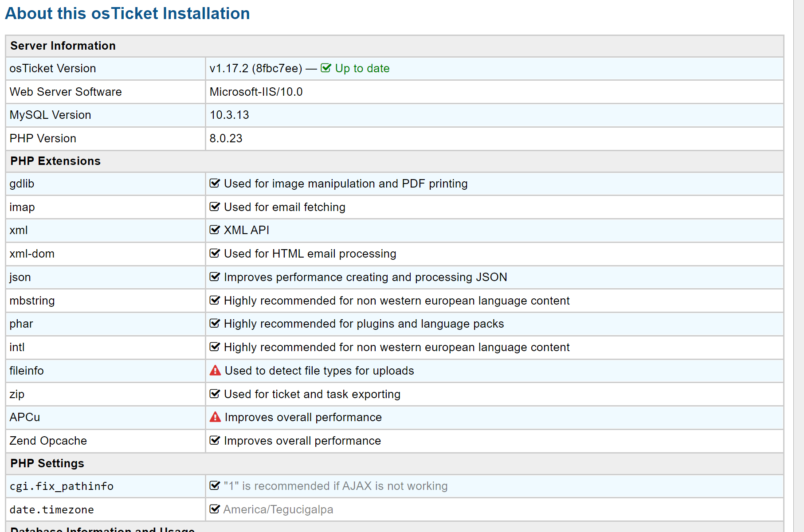The height and width of the screenshot is (532, 804).
Task: Click the check icon in cgi.fix_pathinfo row
Action: tap(215, 486)
